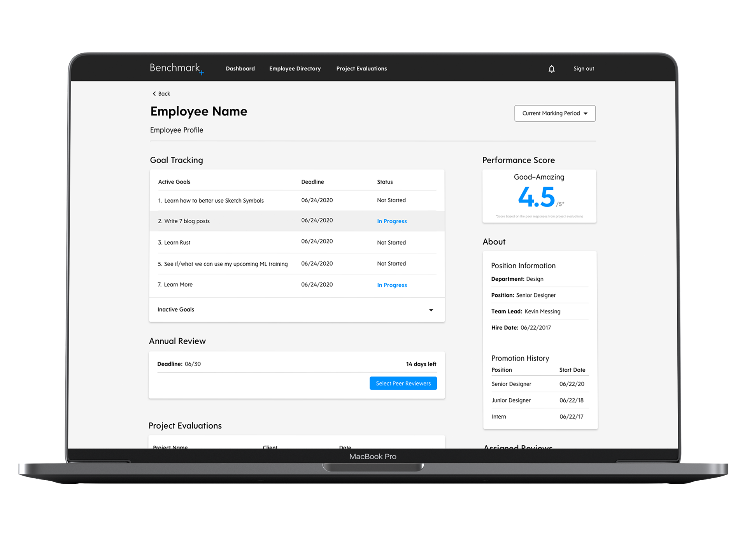Open Project Evaluations in the nav bar
The height and width of the screenshot is (560, 747).
(361, 68)
